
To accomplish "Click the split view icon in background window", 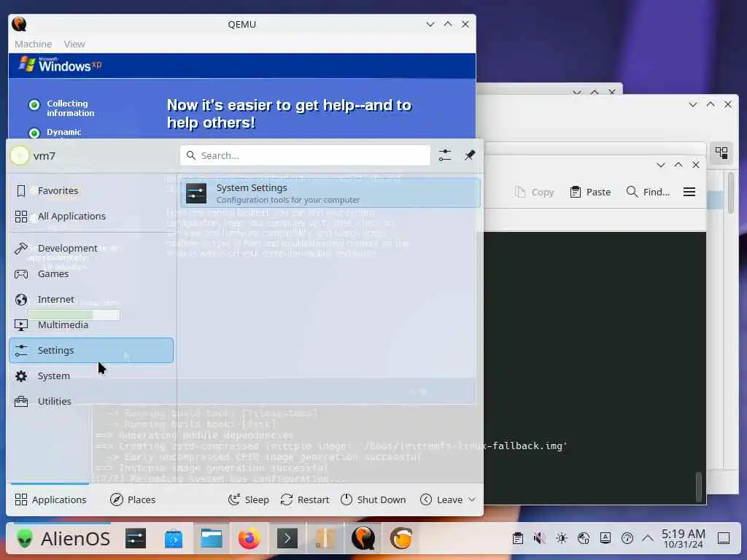I will coord(721,153).
